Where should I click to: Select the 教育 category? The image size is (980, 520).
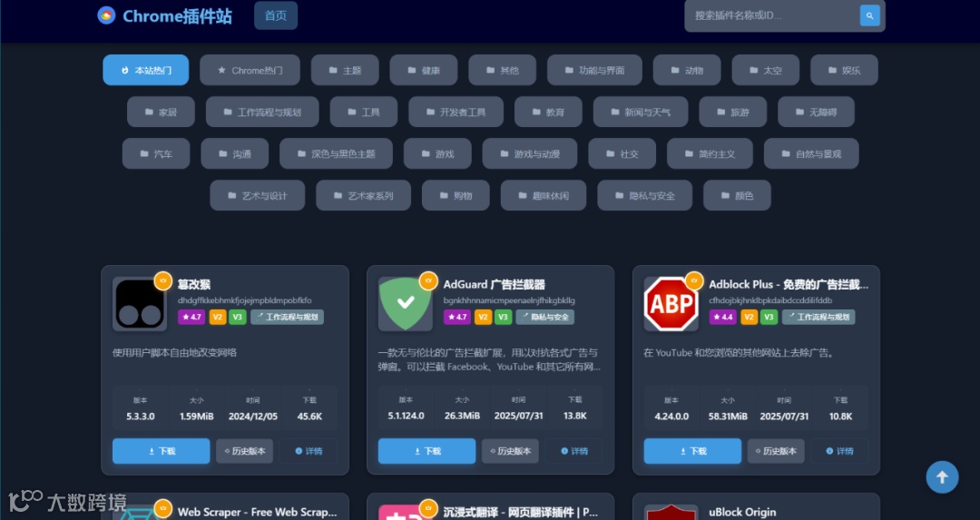(x=548, y=112)
